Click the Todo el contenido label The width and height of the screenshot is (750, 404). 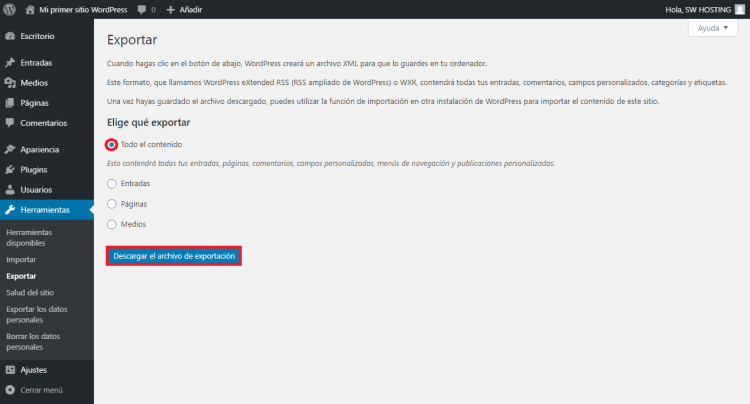(x=151, y=144)
